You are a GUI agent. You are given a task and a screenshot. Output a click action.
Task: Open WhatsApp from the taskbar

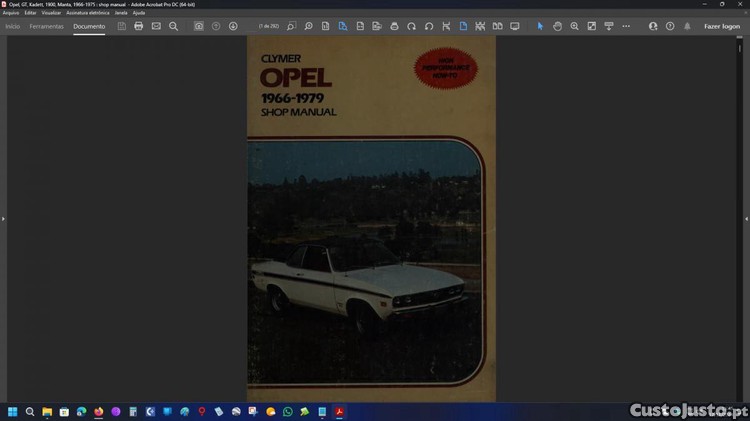click(x=288, y=411)
